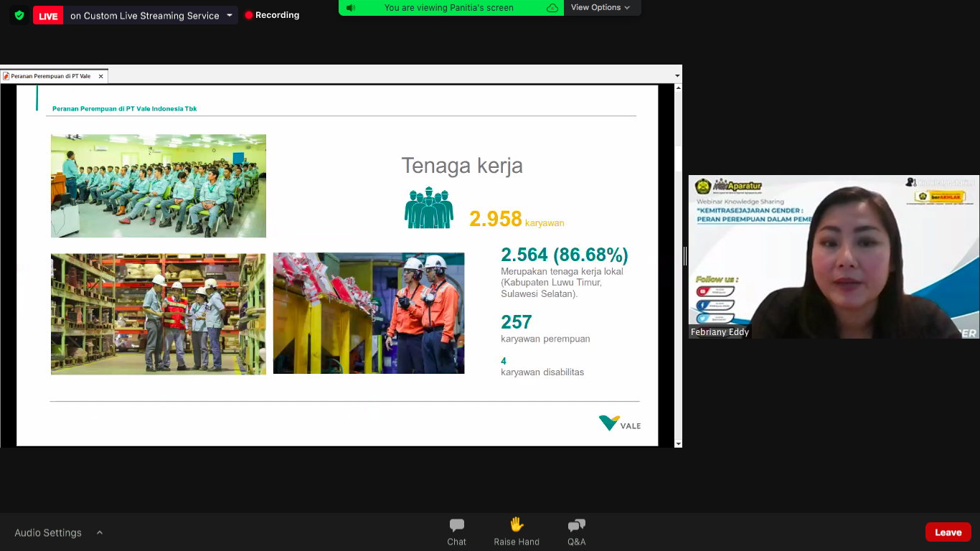Click the Tenaga kerja heading
980x551 pixels.
point(462,166)
